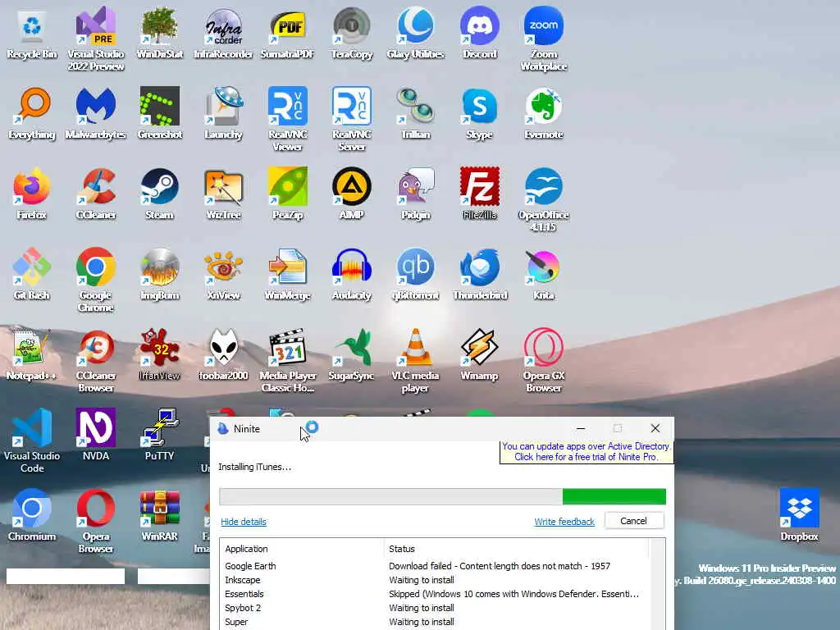The height and width of the screenshot is (630, 840).
Task: Click Hide details link in Ninite
Action: click(243, 522)
